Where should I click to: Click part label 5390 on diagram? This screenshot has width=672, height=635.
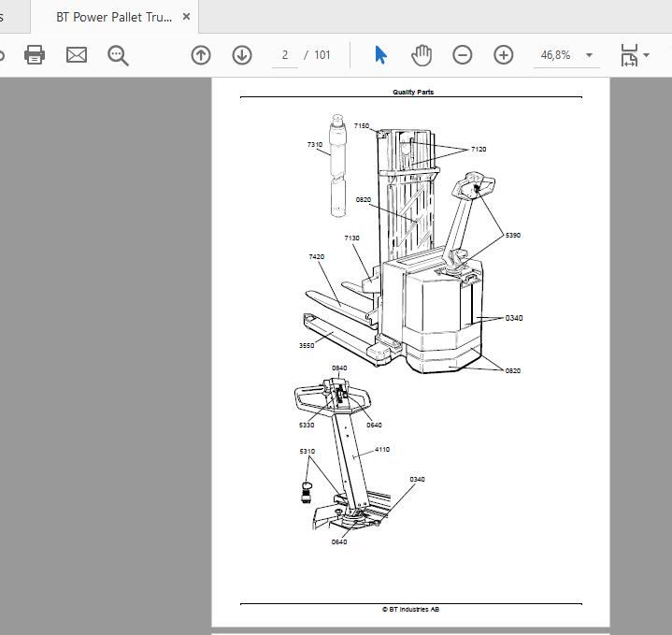pyautogui.click(x=513, y=235)
